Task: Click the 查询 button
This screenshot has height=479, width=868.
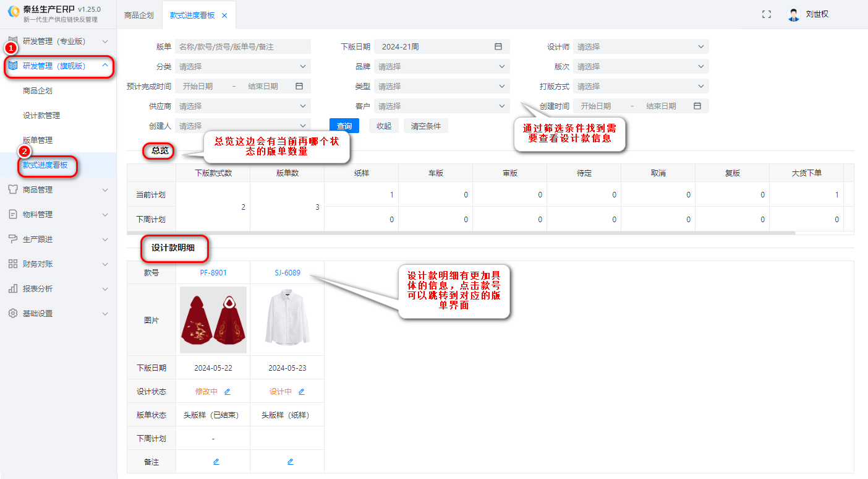Action: [344, 126]
